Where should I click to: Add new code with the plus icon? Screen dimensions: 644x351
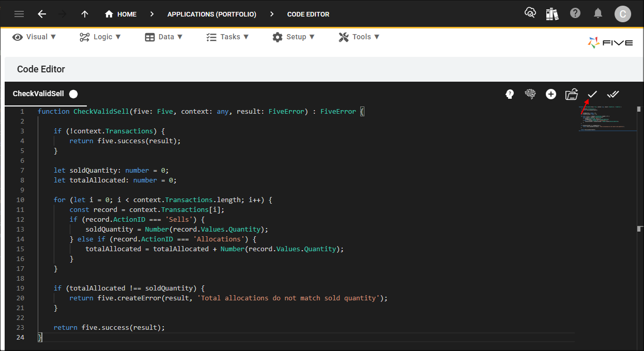[551, 94]
